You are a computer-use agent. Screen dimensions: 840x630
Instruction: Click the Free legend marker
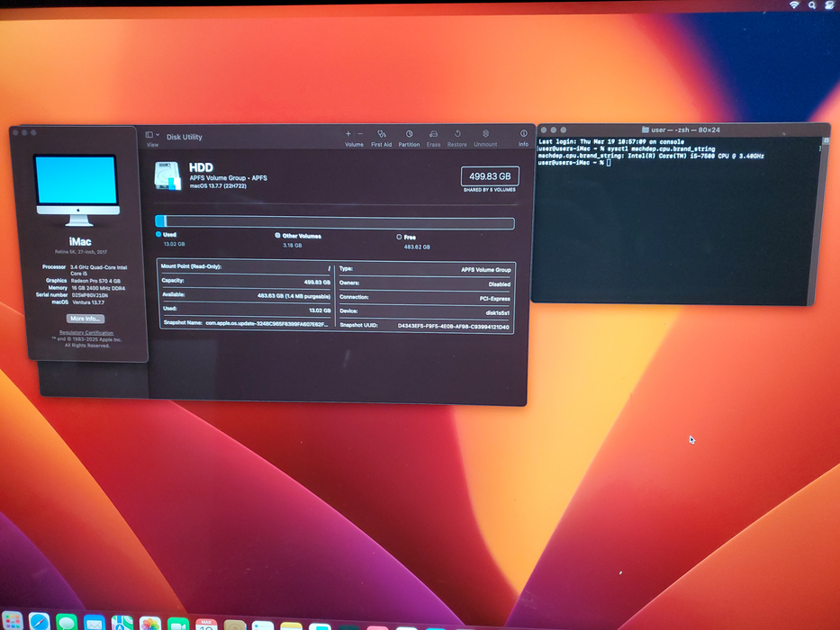pyautogui.click(x=399, y=237)
